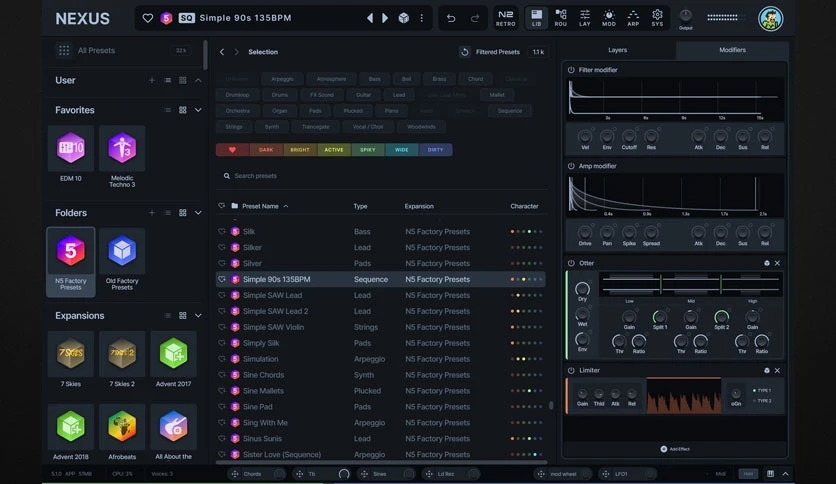Click the random preset dice cube icon
Screen dimensions: 836x484
pos(404,18)
